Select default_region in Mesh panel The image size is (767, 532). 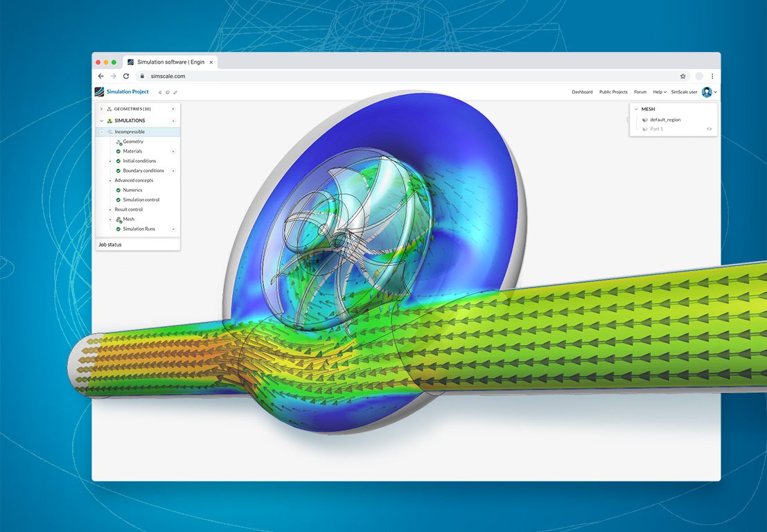[x=664, y=120]
